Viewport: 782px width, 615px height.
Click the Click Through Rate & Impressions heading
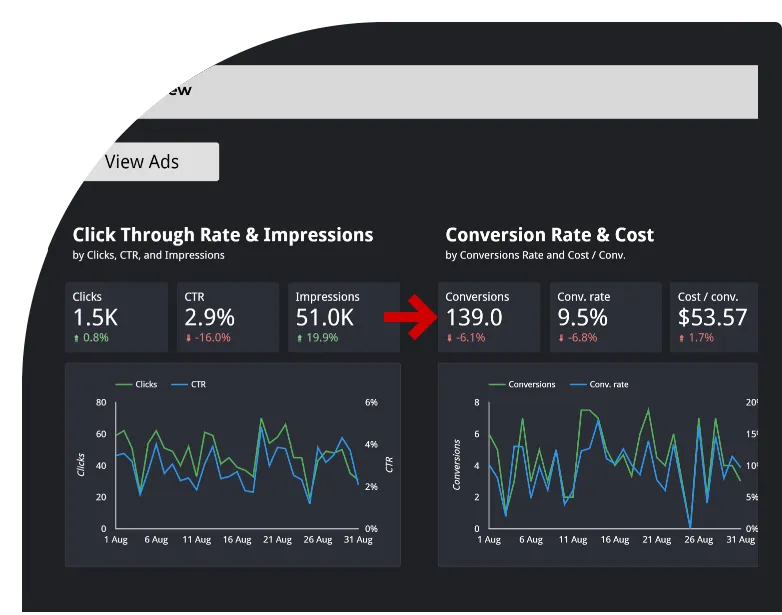pyautogui.click(x=223, y=235)
